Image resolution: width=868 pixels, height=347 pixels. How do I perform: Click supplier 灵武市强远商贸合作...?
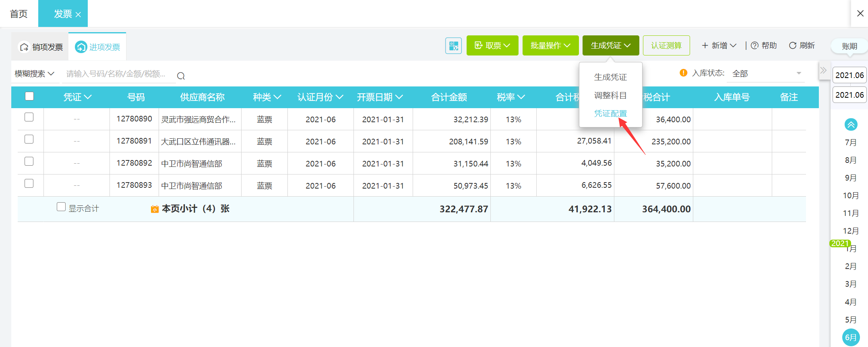(x=198, y=119)
